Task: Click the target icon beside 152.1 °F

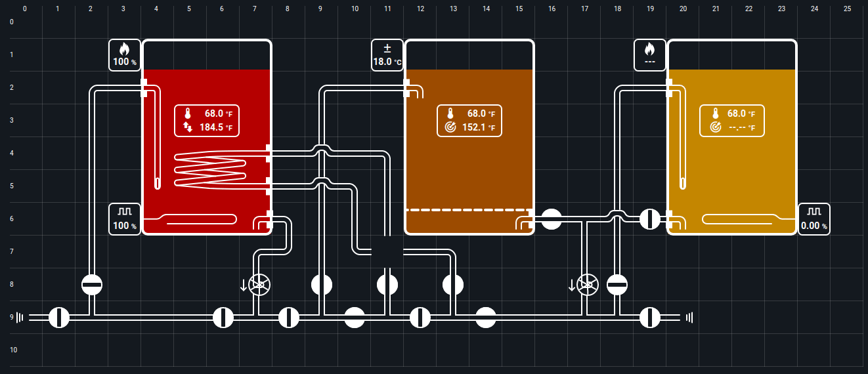Action: (x=450, y=127)
